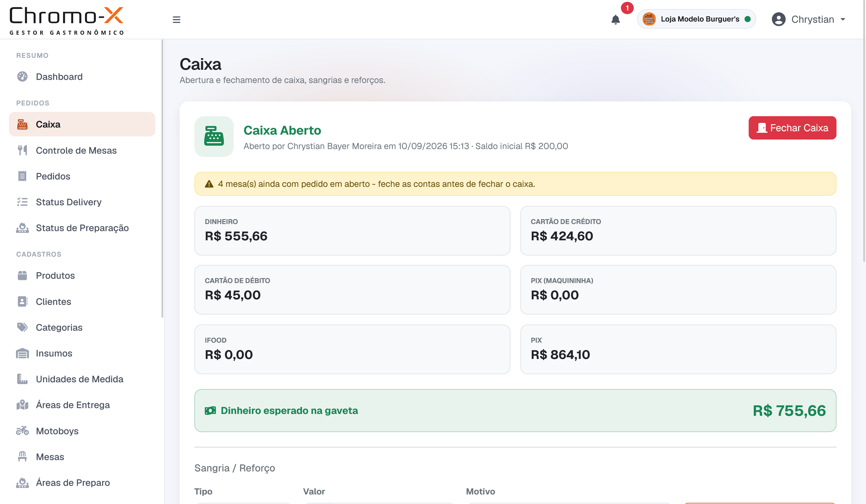Click the warning triangle icon in alert

tap(209, 184)
